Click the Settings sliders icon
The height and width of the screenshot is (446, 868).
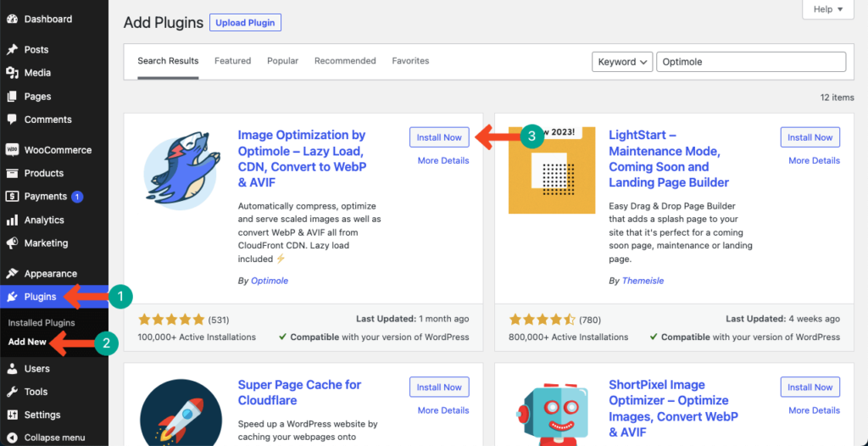(12, 415)
